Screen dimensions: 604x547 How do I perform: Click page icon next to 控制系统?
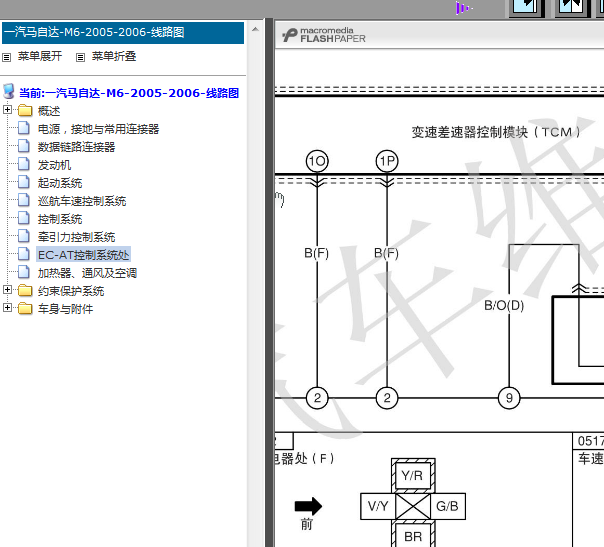24,218
